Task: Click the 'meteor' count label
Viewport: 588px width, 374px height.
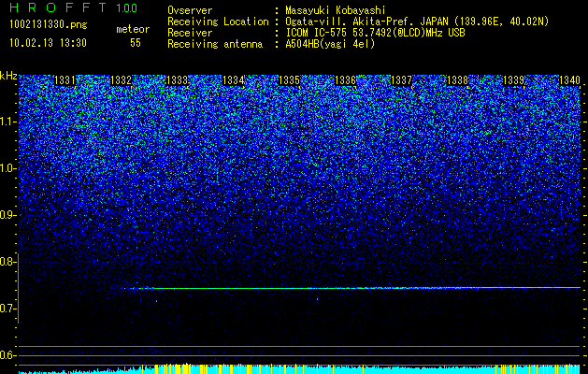Action: tap(133, 29)
